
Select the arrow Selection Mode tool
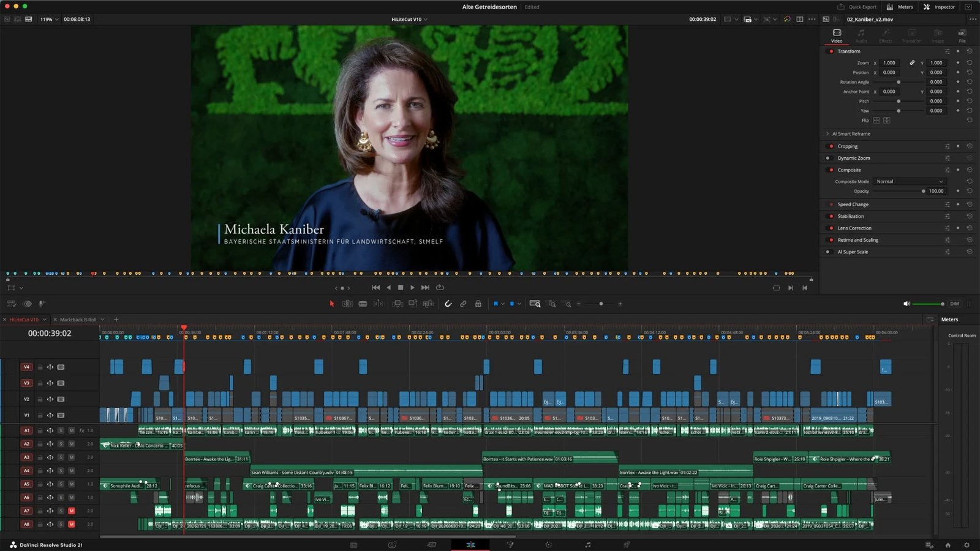click(332, 304)
